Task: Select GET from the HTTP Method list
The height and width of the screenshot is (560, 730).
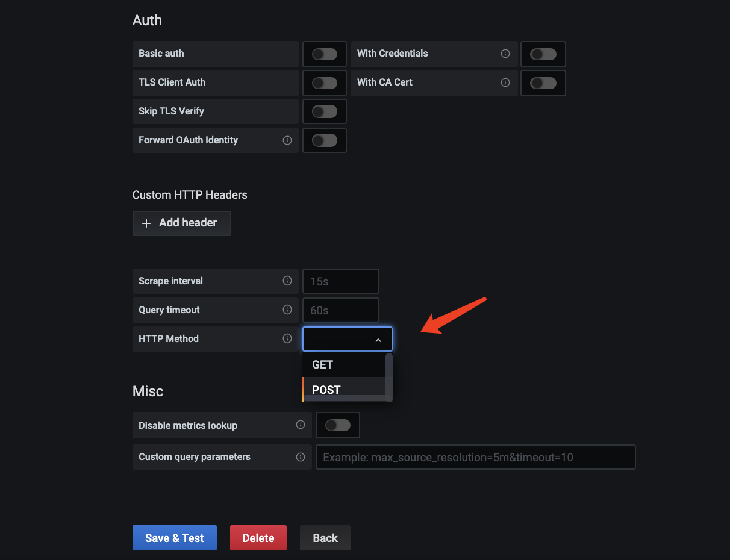Action: pyautogui.click(x=322, y=364)
